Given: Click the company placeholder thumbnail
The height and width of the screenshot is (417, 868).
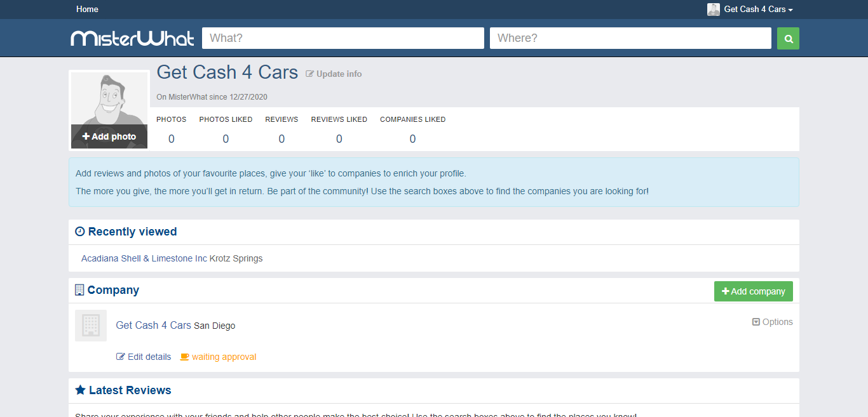Looking at the screenshot, I should [x=91, y=326].
